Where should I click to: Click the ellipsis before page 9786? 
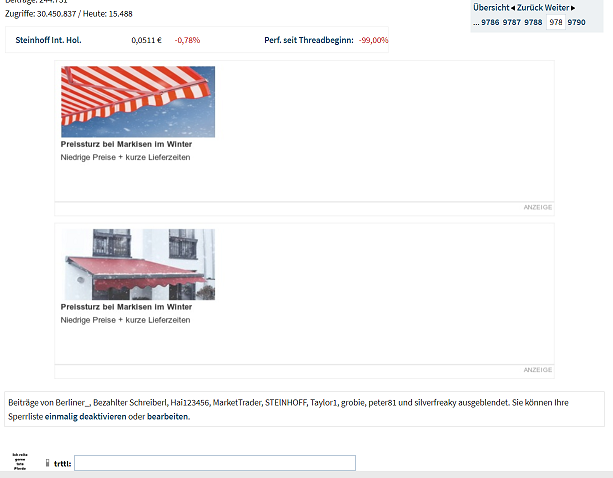[x=476, y=23]
